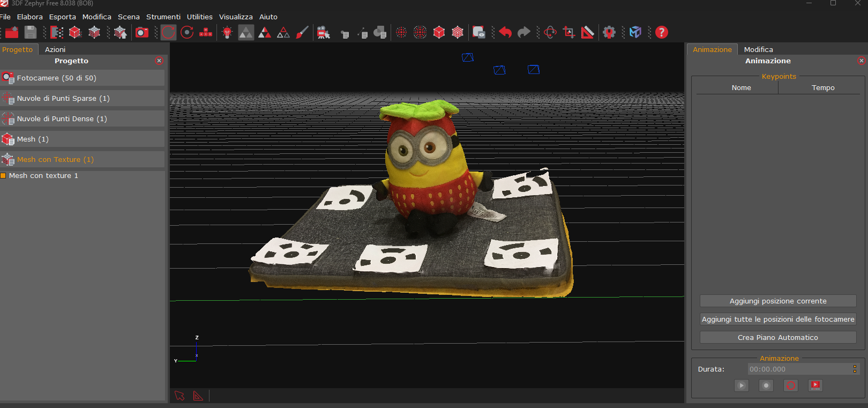This screenshot has height=408, width=868.
Task: Select orbit with pivot navigation icon
Action: point(187,32)
